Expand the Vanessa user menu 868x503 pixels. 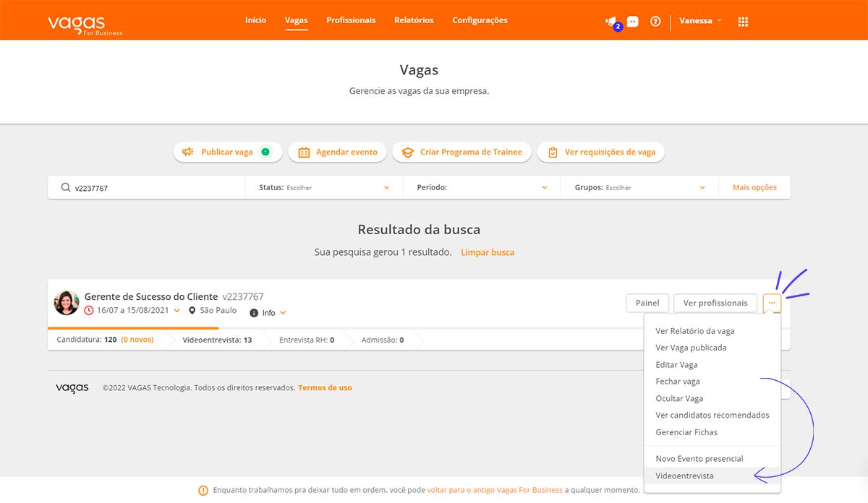pos(700,21)
